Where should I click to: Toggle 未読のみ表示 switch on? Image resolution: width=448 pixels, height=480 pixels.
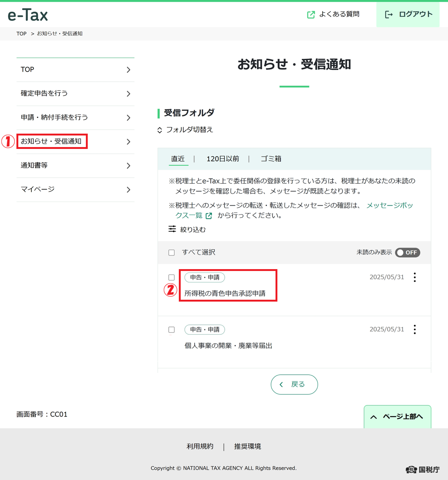pos(408,253)
